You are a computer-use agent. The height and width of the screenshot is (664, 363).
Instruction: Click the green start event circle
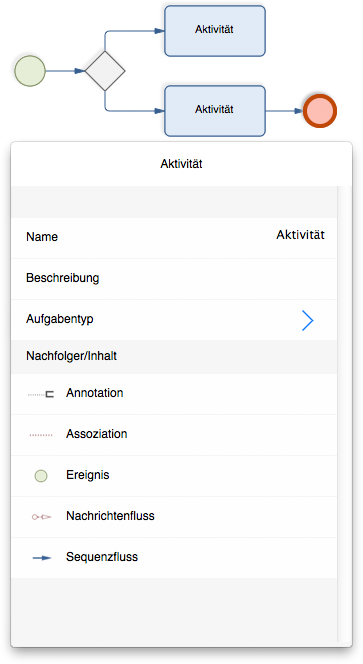[x=30, y=71]
